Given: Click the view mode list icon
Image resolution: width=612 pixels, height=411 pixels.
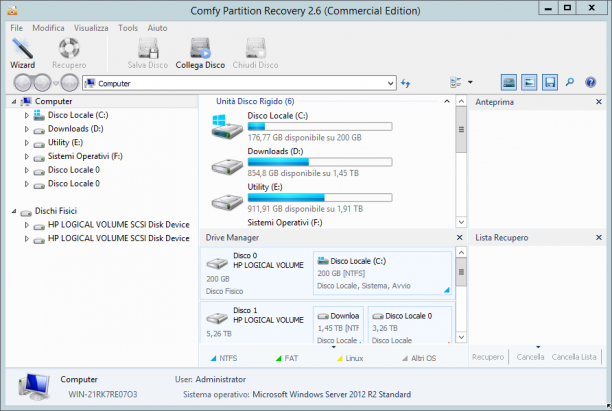Looking at the screenshot, I should point(455,82).
